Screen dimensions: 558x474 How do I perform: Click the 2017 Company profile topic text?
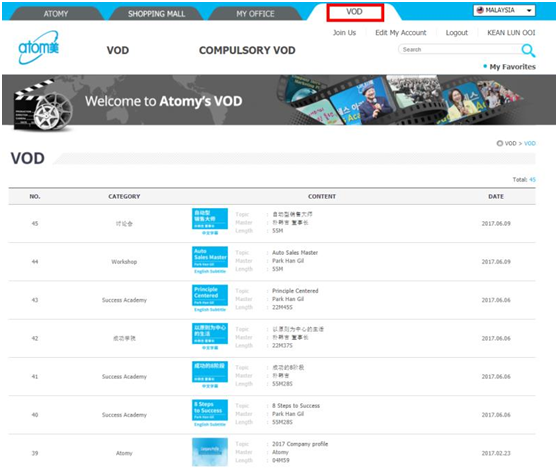pos(300,444)
